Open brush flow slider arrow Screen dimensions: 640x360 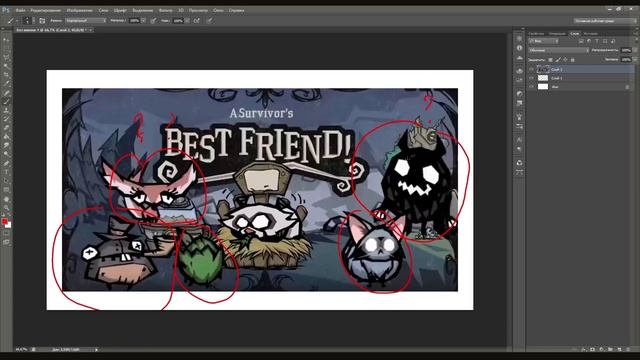pos(187,20)
